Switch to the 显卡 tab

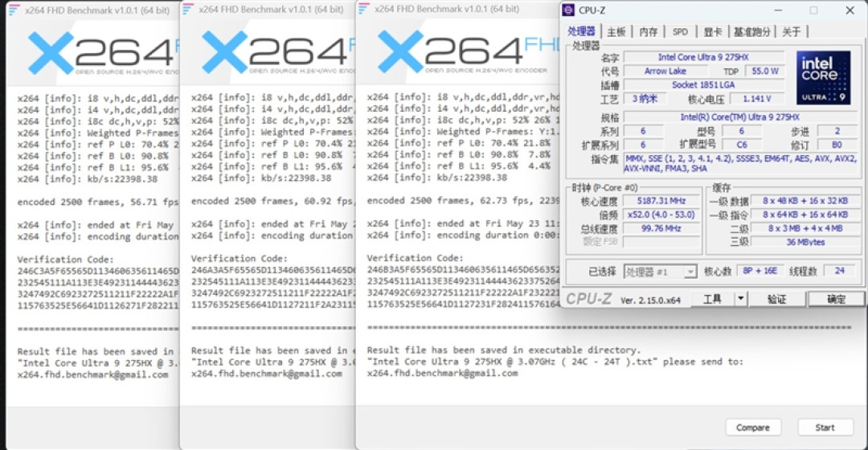tap(712, 31)
